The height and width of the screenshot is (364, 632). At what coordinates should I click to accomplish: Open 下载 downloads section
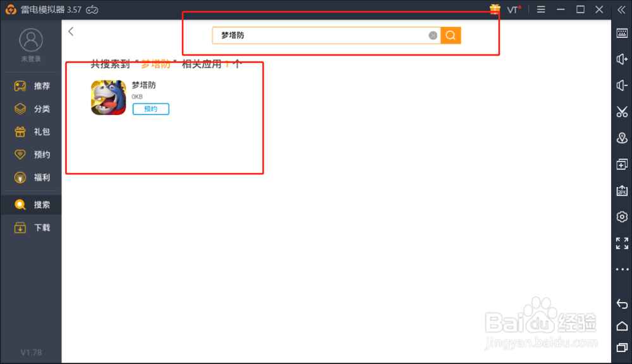32,227
